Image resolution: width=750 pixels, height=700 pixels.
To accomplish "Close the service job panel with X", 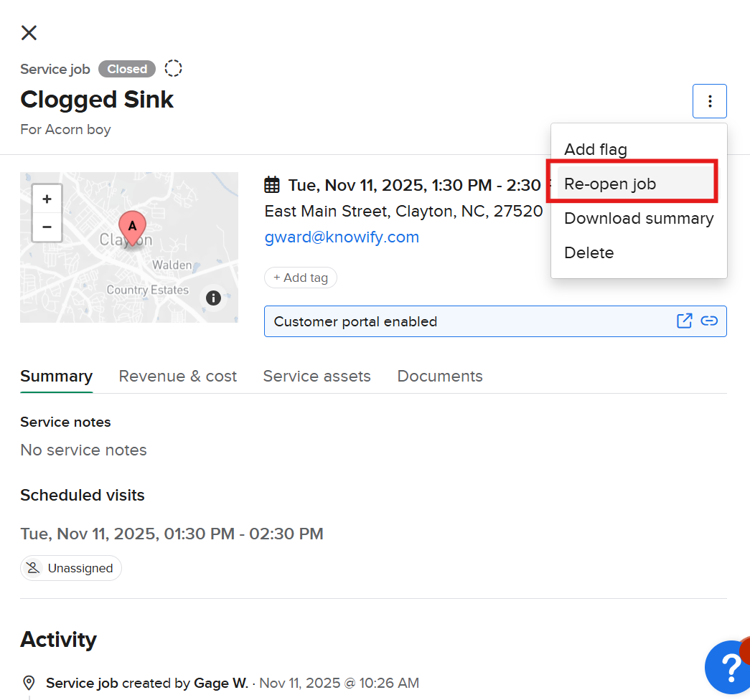I will pyautogui.click(x=29, y=32).
